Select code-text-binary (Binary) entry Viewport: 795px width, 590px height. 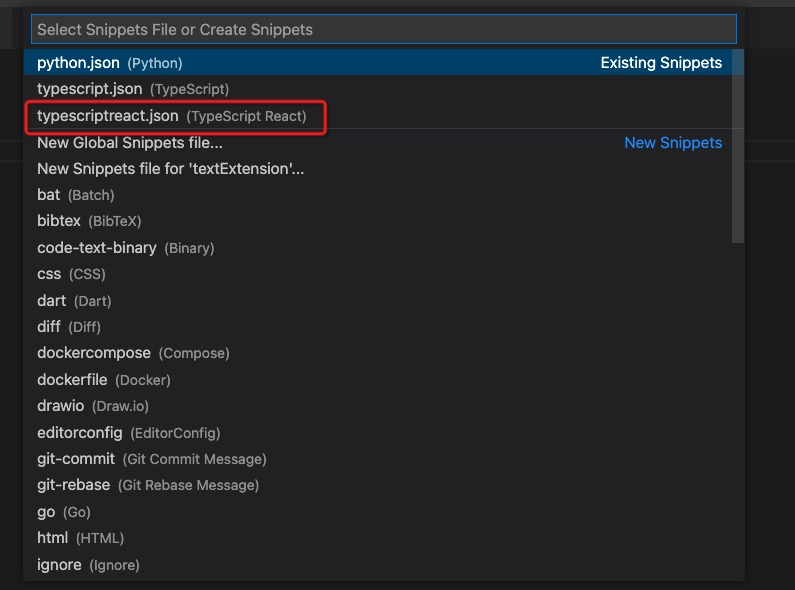pyautogui.click(x=126, y=247)
